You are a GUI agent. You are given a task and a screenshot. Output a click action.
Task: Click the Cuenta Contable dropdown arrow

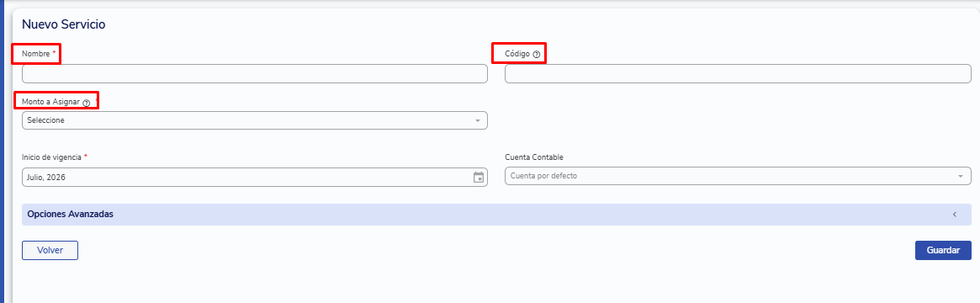tap(961, 176)
